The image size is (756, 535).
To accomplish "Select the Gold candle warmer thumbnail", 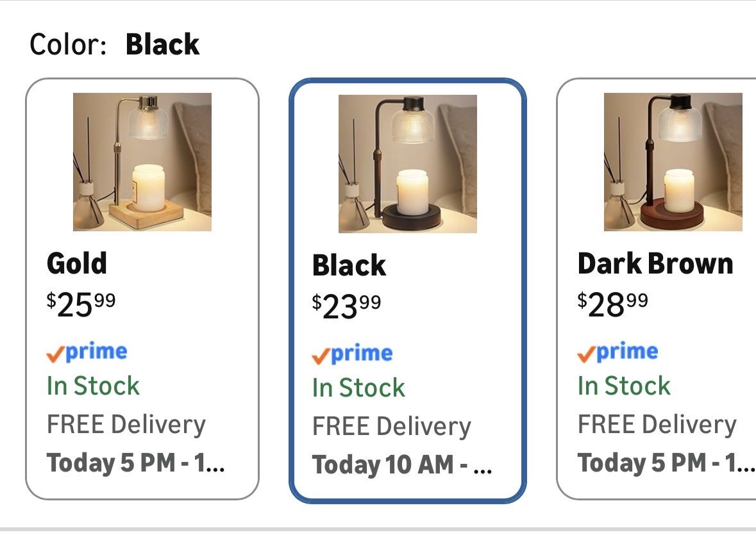I will click(x=142, y=161).
